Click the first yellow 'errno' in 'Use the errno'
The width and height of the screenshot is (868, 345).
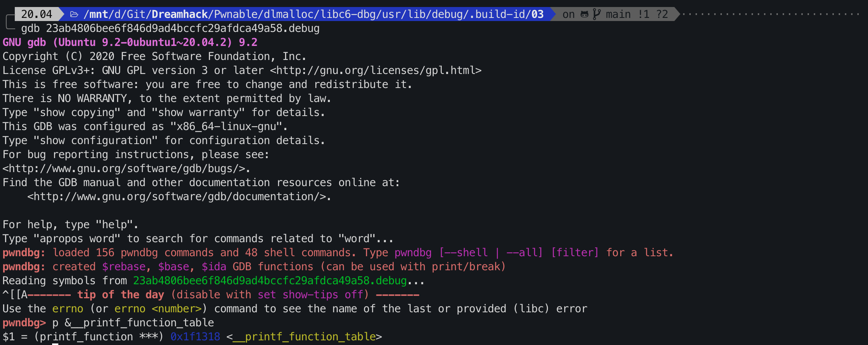pos(68,309)
